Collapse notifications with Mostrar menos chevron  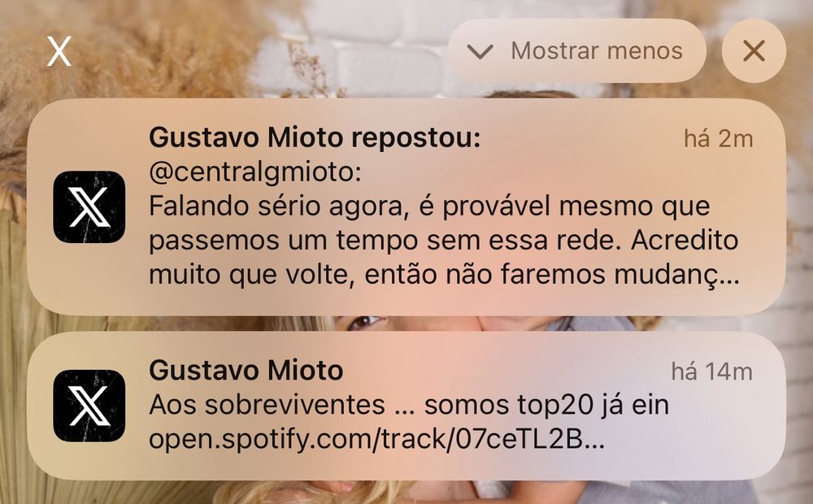click(480, 51)
